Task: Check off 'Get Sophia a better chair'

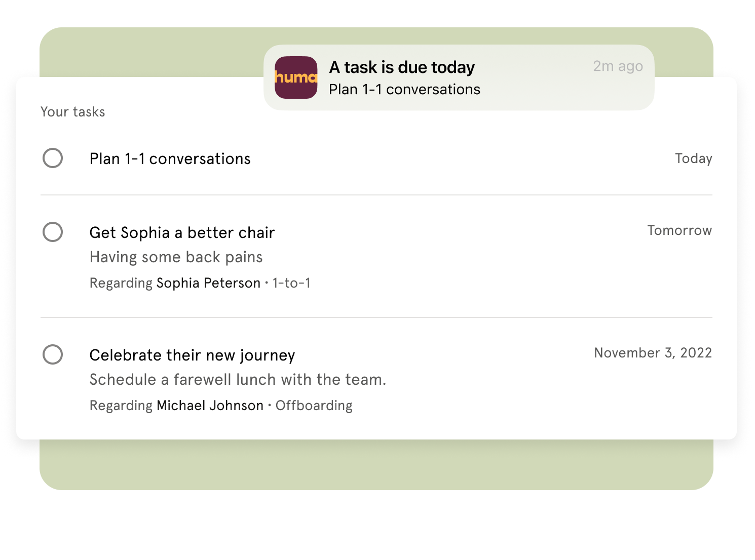Action: pyautogui.click(x=53, y=232)
